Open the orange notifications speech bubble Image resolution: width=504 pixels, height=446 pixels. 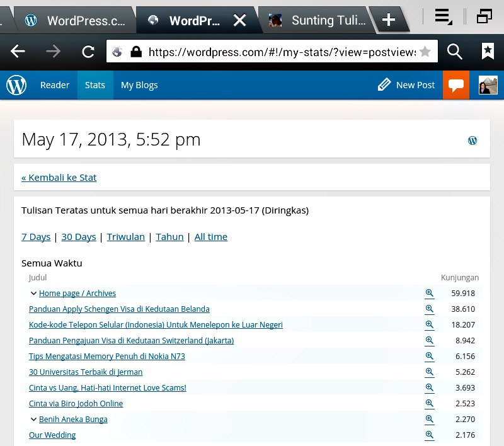[x=456, y=85]
